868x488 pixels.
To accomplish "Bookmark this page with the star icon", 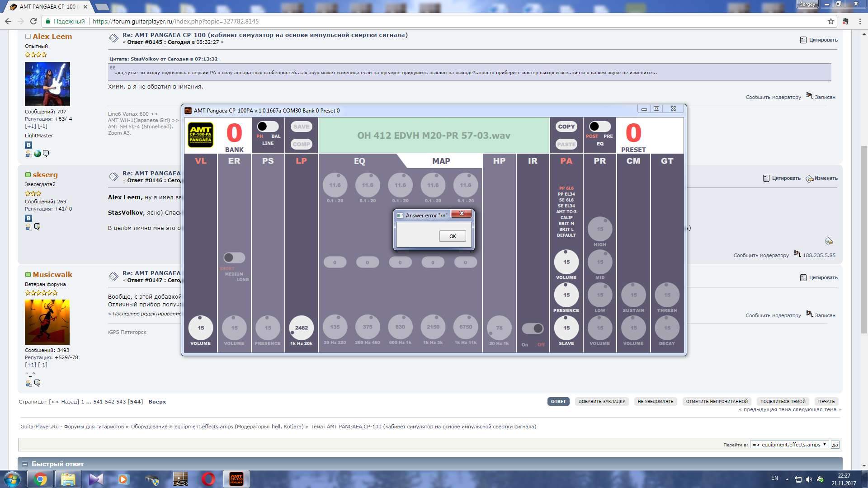I will [x=830, y=21].
